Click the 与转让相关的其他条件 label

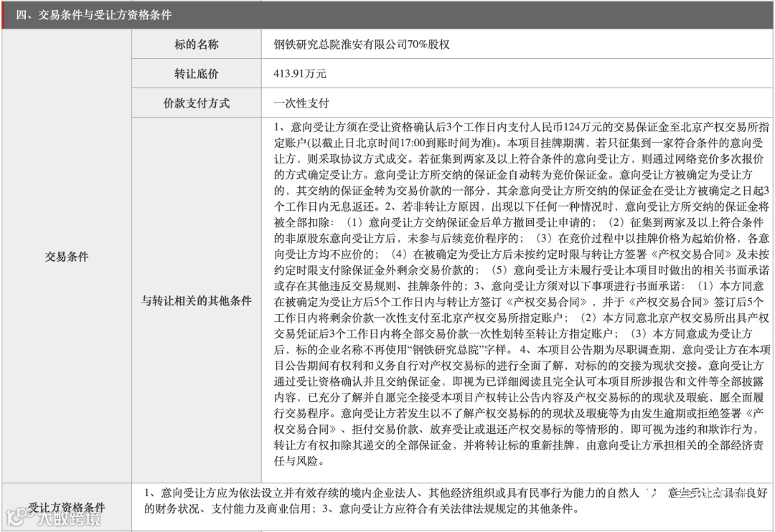click(x=196, y=300)
